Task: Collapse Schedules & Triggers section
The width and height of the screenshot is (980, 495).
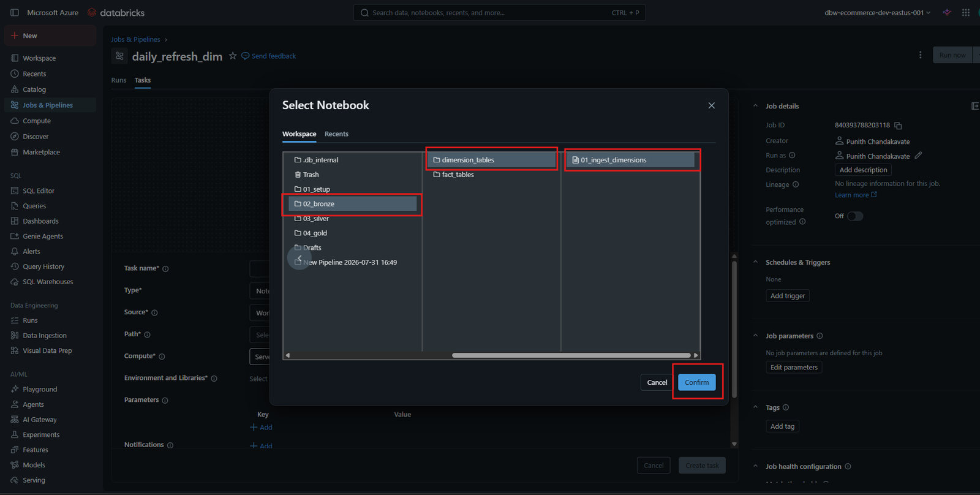Action: pyautogui.click(x=755, y=262)
